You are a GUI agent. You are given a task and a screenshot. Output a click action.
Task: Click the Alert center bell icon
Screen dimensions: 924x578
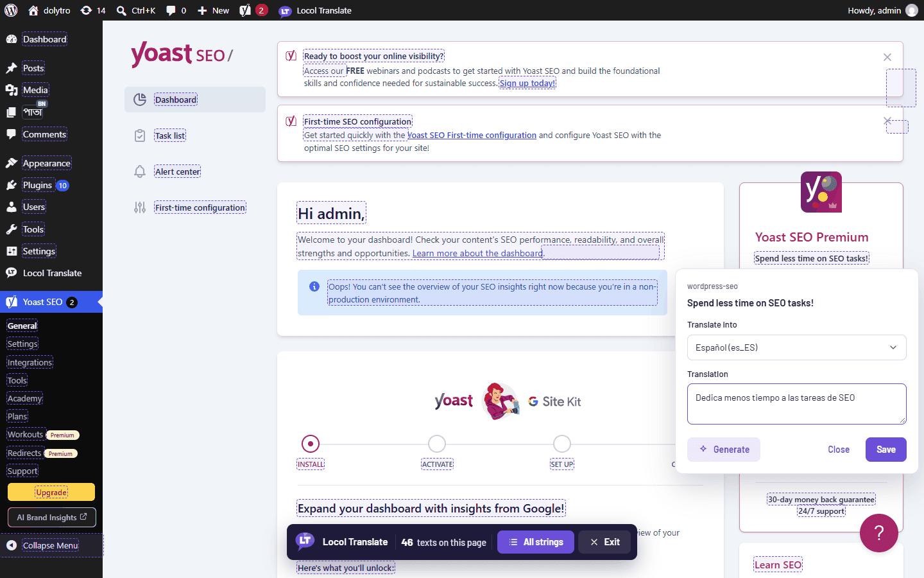coord(140,171)
